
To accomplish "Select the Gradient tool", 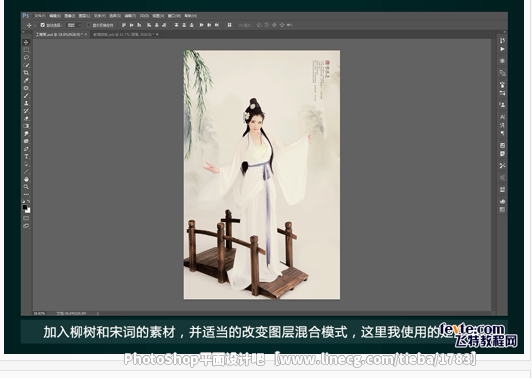I will point(26,126).
